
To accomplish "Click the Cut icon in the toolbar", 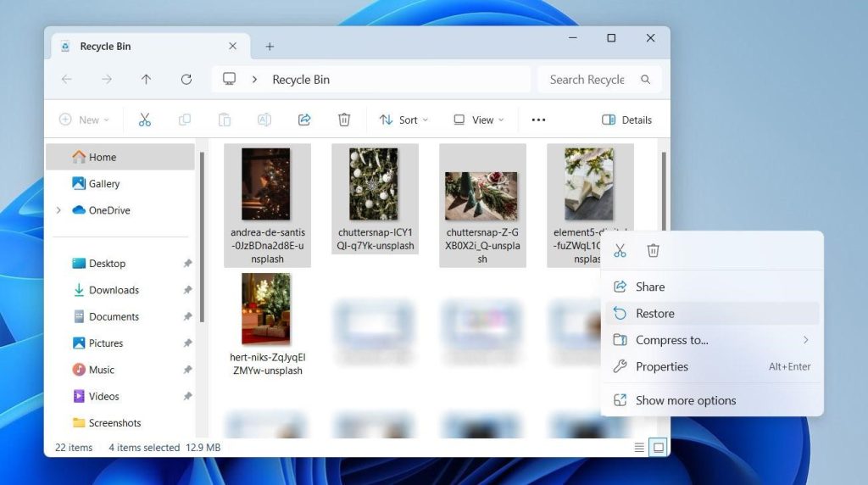I will [144, 120].
